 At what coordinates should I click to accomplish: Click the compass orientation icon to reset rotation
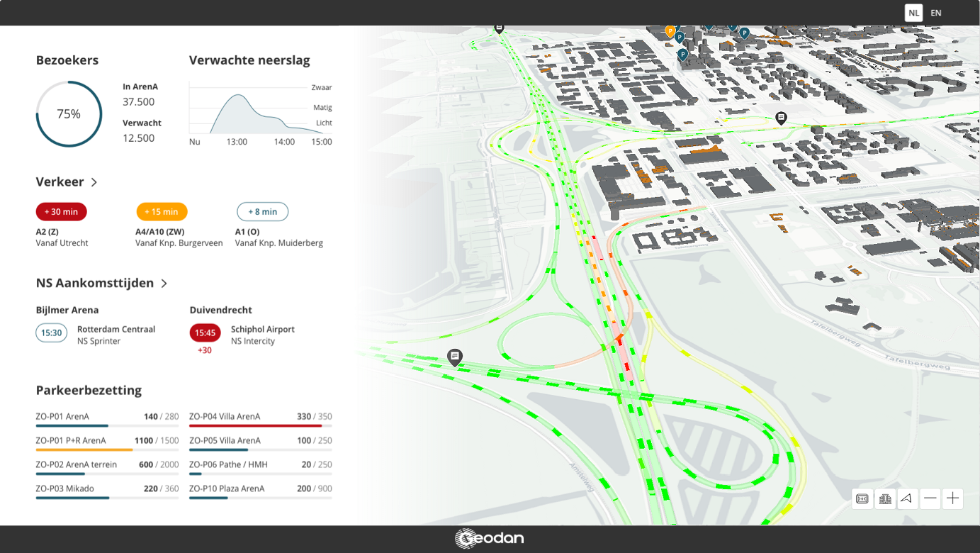(x=907, y=498)
